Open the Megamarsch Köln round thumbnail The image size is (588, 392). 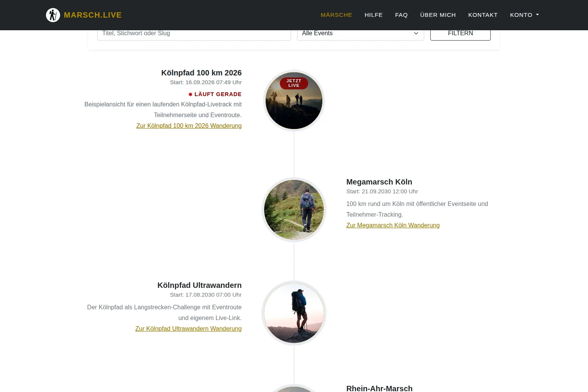coord(294,210)
